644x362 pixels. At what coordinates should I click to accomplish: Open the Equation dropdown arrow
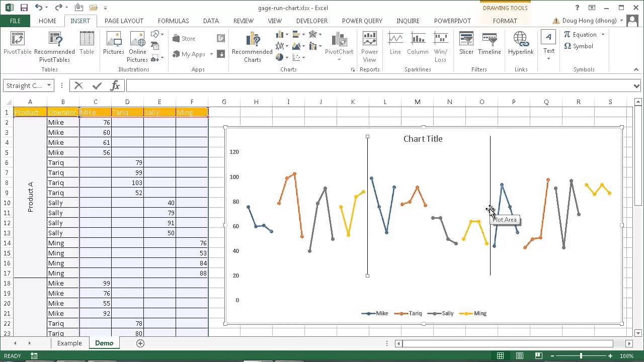click(x=603, y=35)
